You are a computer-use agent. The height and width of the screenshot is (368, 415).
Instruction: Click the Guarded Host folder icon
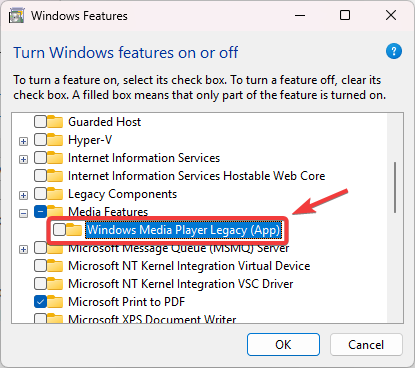[x=55, y=122]
